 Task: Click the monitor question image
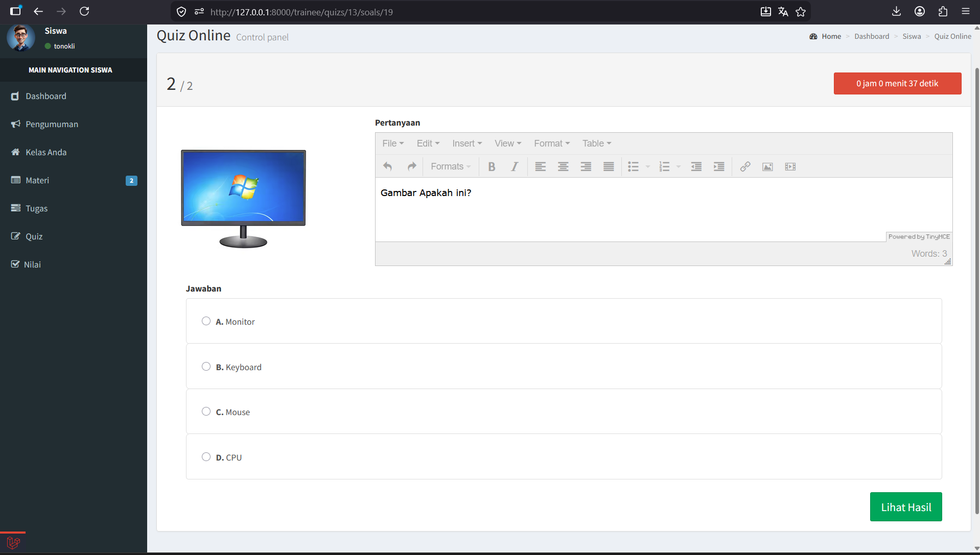coord(243,199)
